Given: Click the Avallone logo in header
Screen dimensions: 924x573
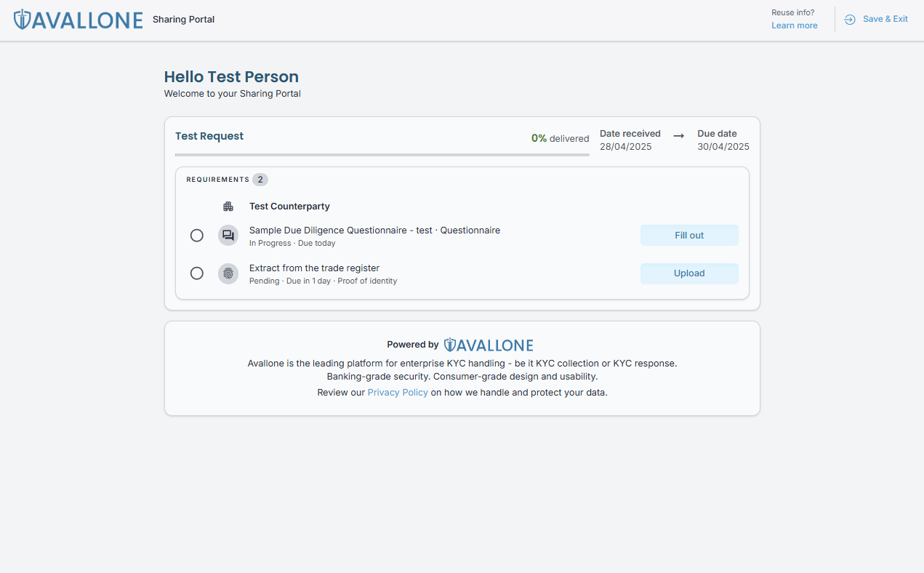Looking at the screenshot, I should tap(78, 20).
